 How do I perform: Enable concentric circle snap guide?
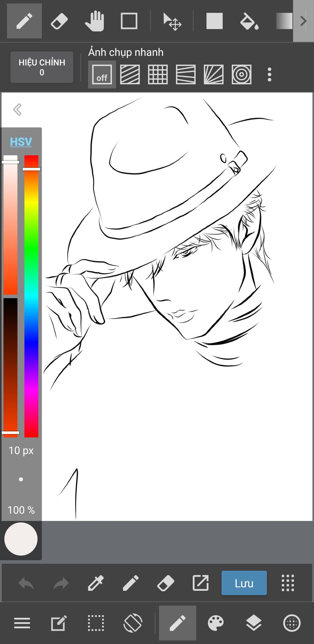click(x=242, y=74)
